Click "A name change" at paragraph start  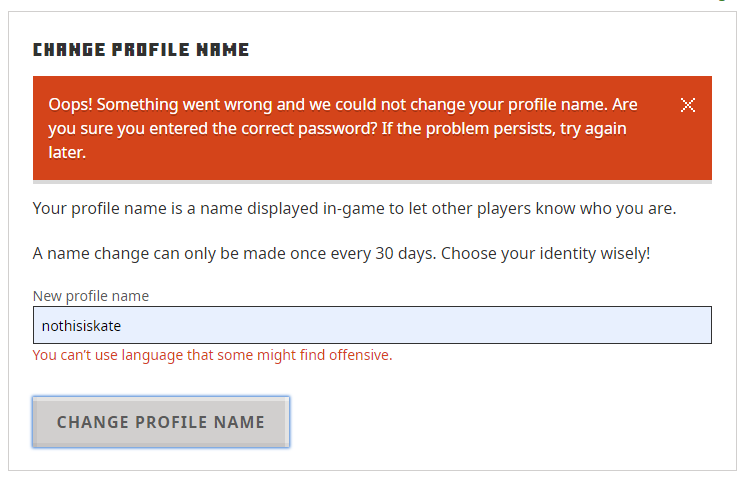[x=82, y=253]
